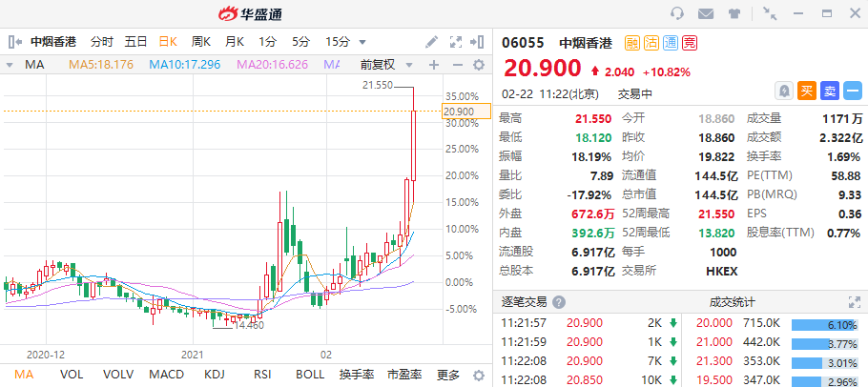Viewport: 868px width, 387px height.
Task: Open help for 逐笔交易
Action: pyautogui.click(x=559, y=302)
